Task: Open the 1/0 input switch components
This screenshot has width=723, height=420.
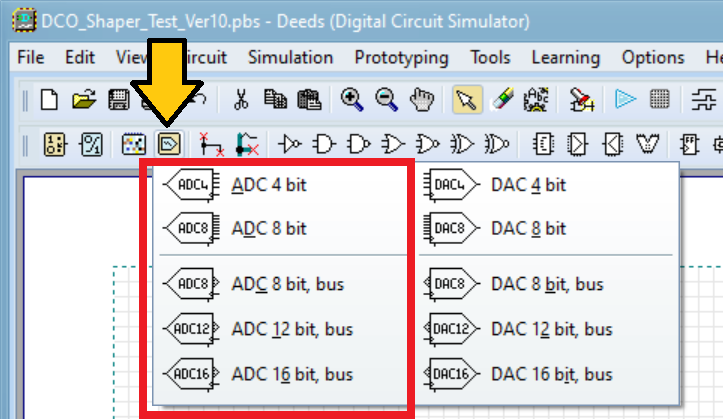Action: (55, 144)
